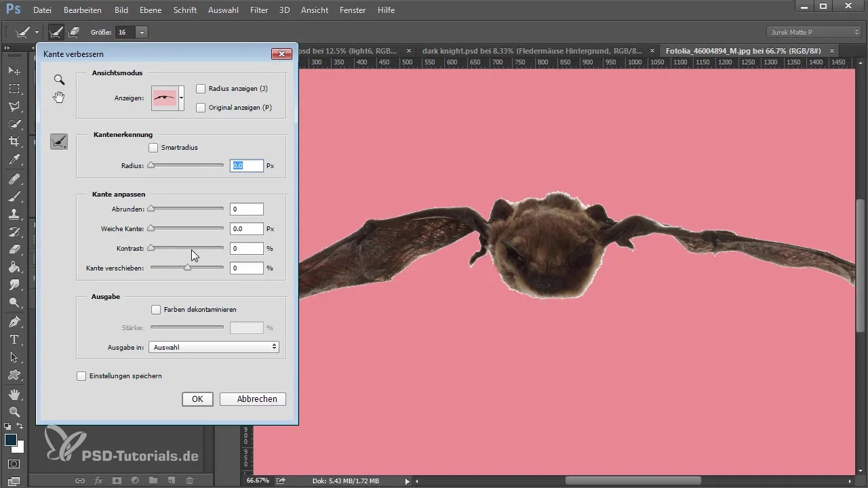Select the Custom Shape tool

coord(14,375)
